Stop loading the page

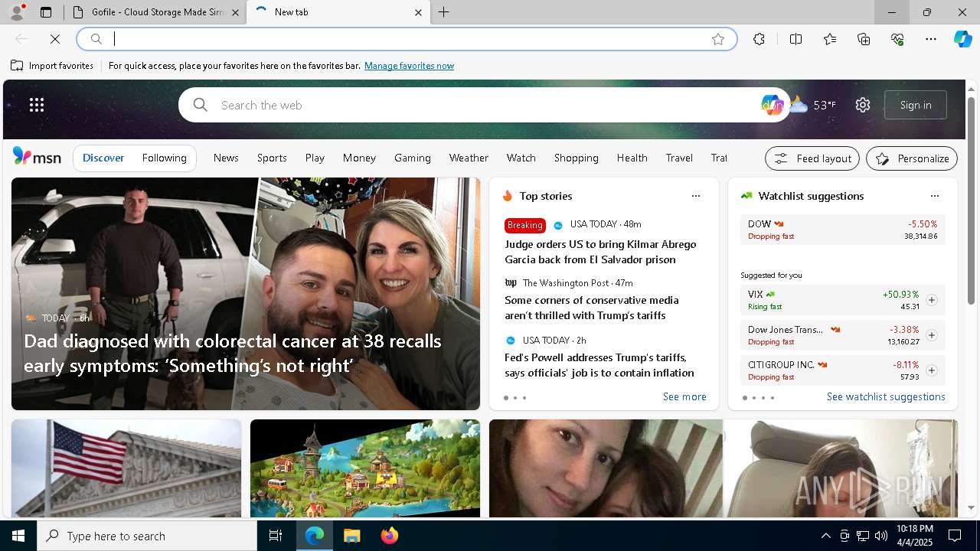pyautogui.click(x=55, y=39)
